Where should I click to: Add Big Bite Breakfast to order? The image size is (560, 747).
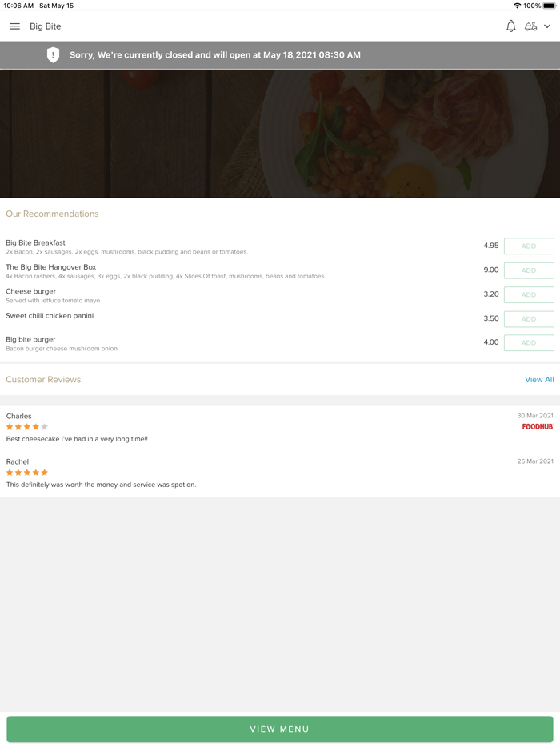(529, 246)
